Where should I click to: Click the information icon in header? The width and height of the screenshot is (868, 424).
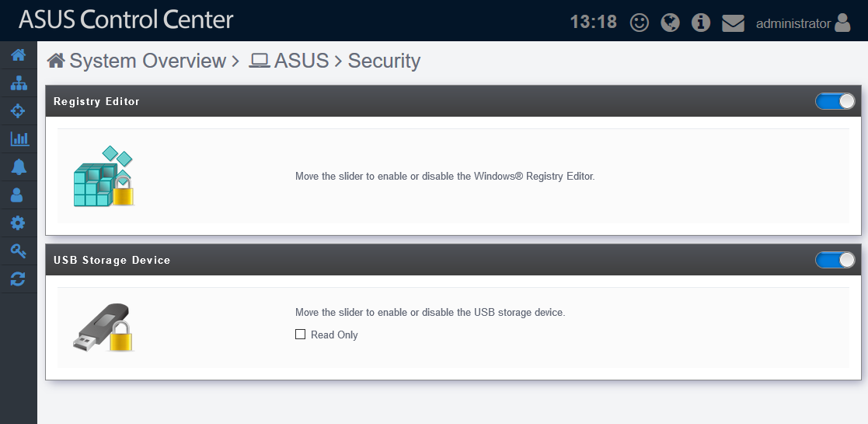click(x=701, y=23)
